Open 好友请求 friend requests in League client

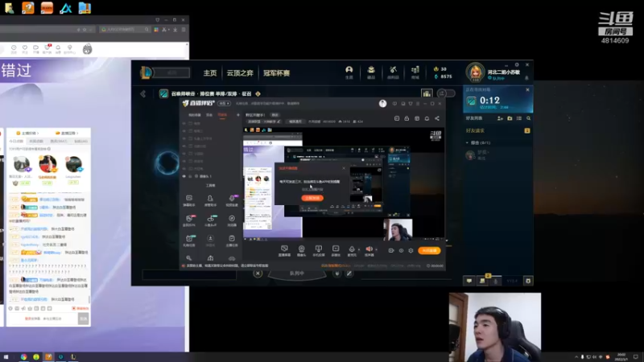pos(475,130)
